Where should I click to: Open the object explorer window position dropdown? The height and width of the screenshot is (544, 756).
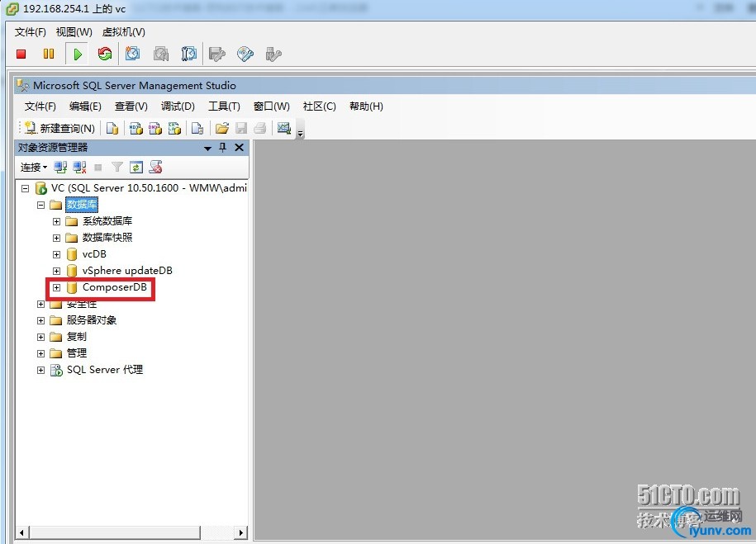pos(208,149)
